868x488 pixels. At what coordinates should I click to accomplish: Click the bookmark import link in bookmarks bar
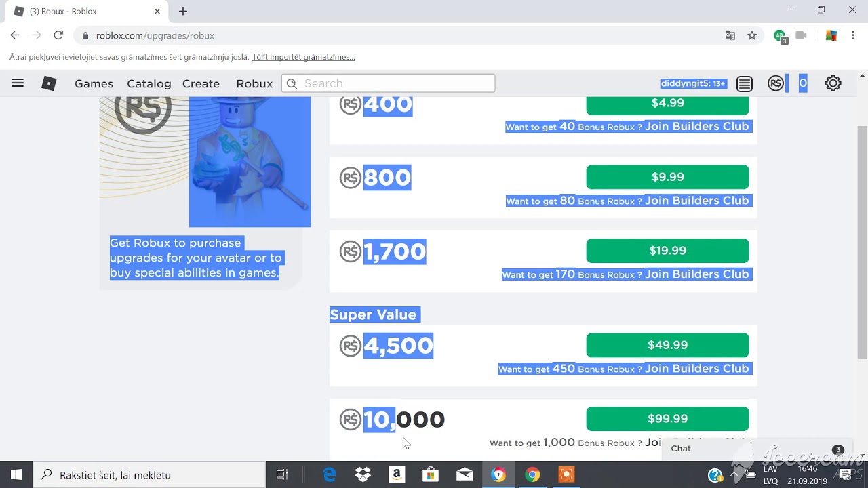coord(303,57)
